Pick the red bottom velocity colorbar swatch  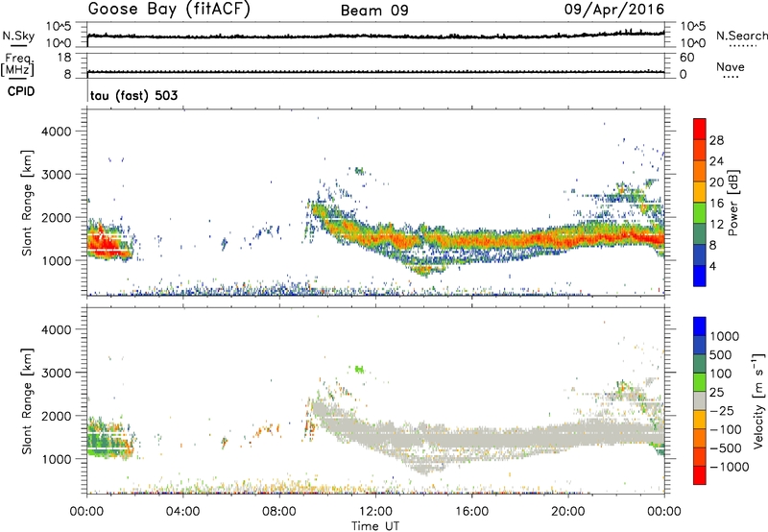coord(700,475)
